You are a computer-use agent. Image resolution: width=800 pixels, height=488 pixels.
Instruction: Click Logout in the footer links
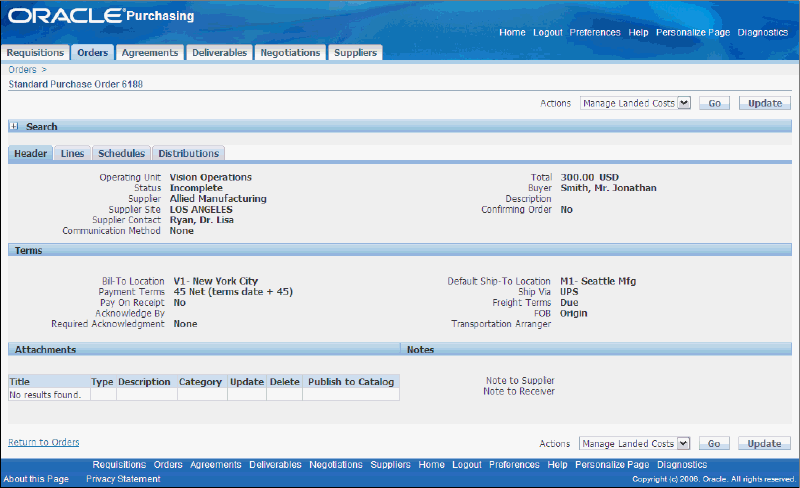pos(467,465)
